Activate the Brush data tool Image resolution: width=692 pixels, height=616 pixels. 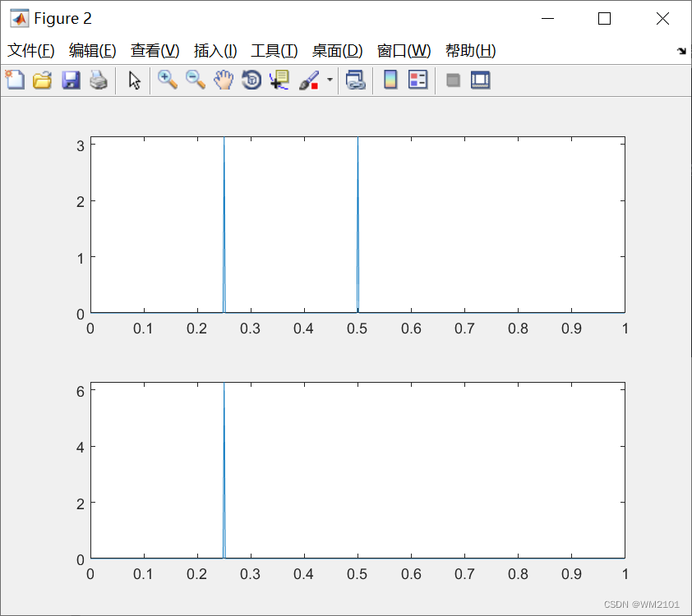309,80
